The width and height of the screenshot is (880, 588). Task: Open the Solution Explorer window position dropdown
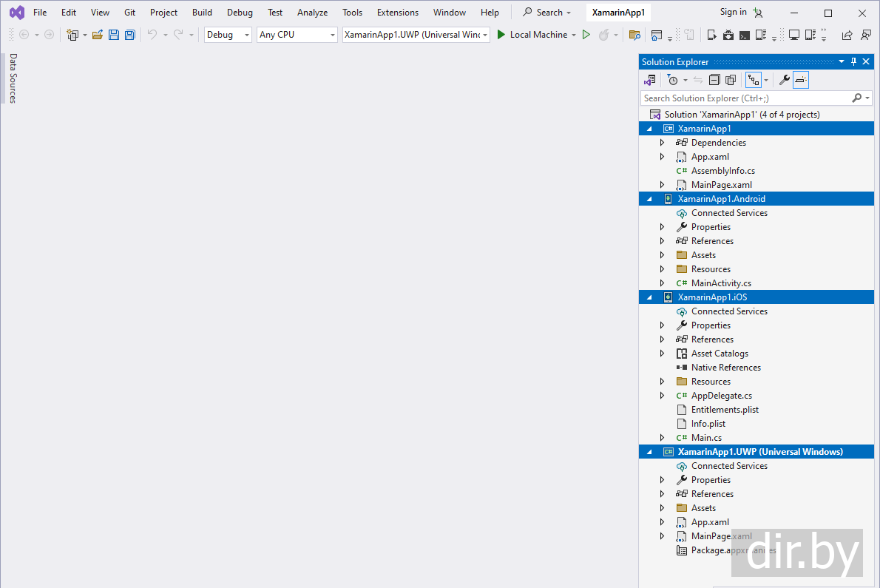coord(842,61)
